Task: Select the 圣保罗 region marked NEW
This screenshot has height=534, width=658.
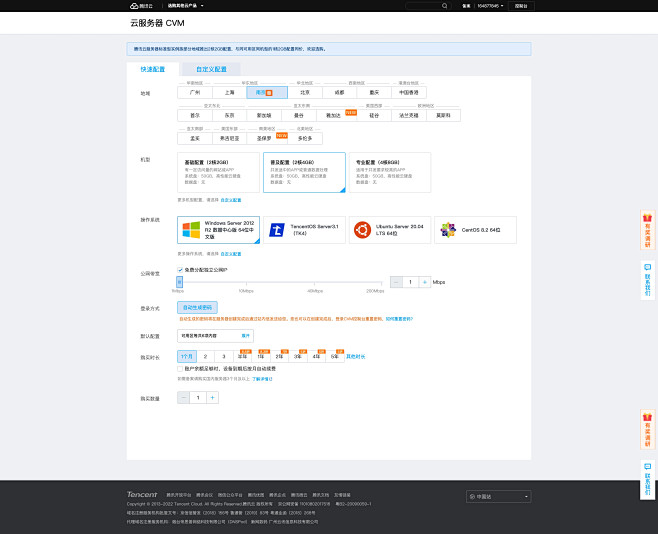Action: pyautogui.click(x=267, y=138)
